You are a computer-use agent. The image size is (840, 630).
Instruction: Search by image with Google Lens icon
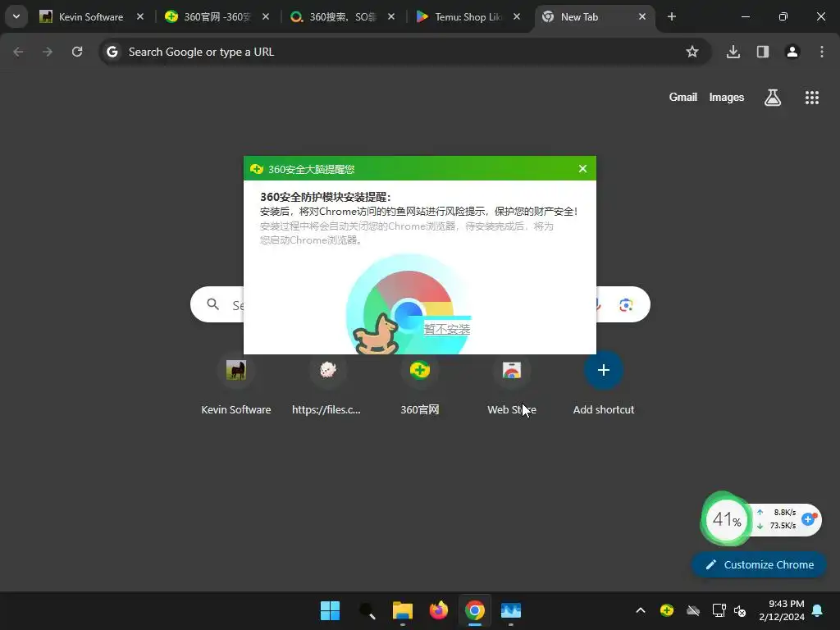[x=626, y=305]
